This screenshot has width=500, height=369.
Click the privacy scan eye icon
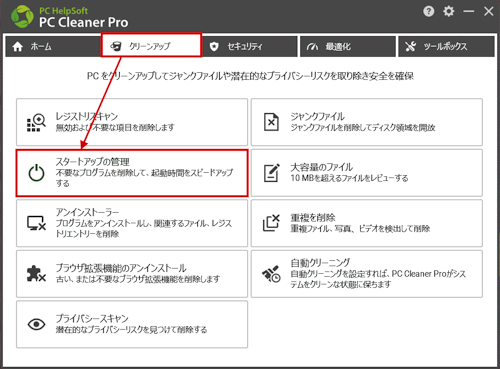36,324
